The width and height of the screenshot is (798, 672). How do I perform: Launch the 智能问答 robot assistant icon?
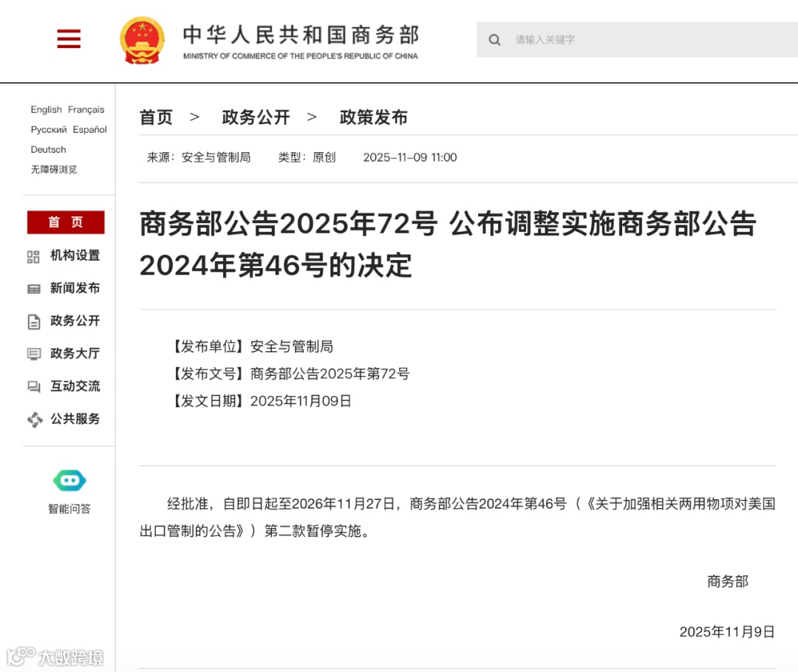pos(69,480)
